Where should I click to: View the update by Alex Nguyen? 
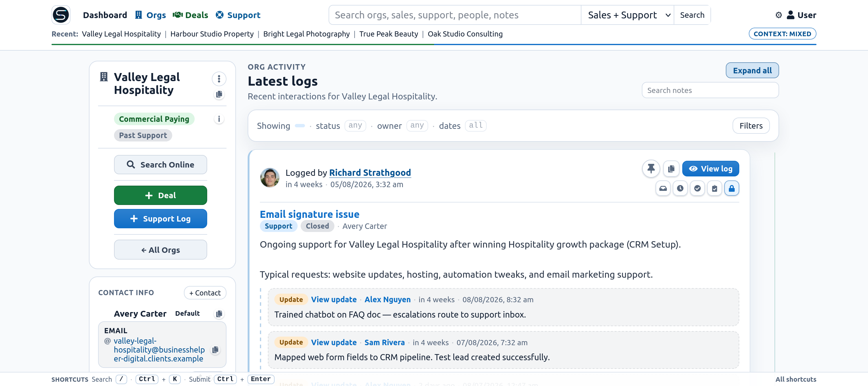[x=333, y=299]
